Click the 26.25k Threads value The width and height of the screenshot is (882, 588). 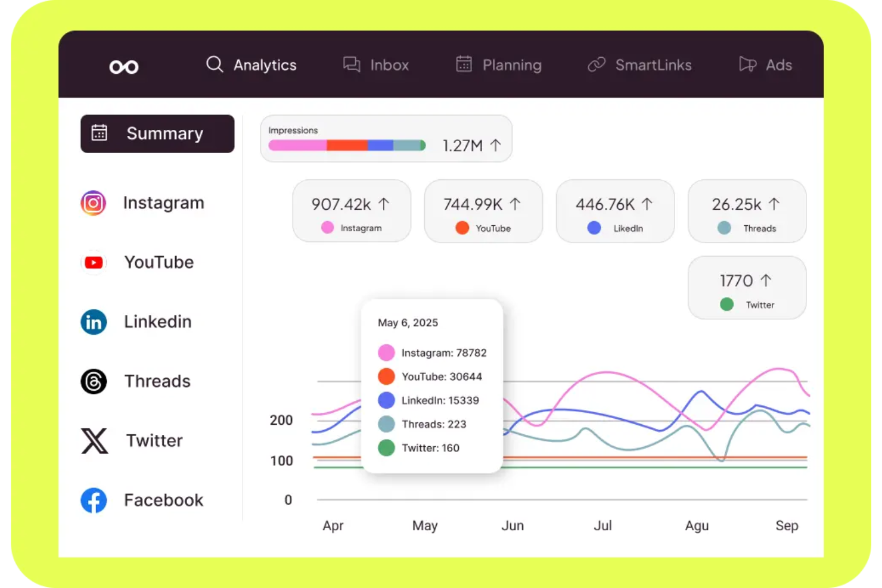[x=737, y=204]
